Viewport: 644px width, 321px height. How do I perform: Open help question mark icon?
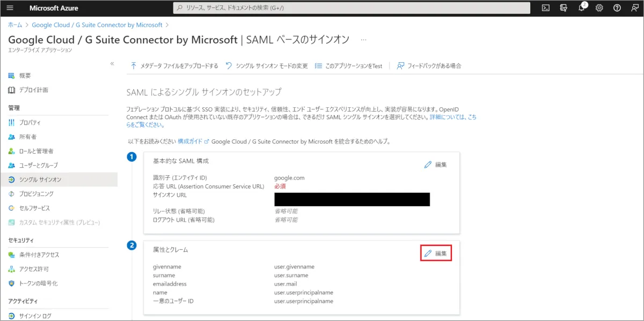pyautogui.click(x=617, y=8)
